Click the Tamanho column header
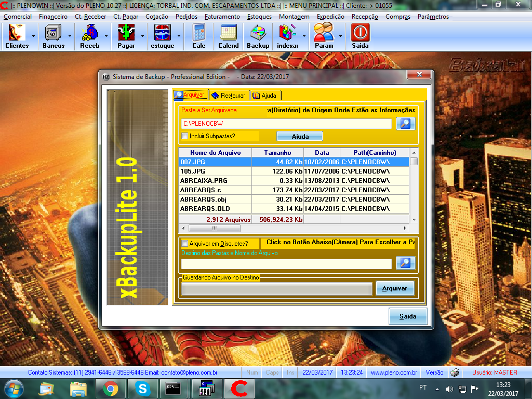The image size is (532, 399). (x=277, y=153)
